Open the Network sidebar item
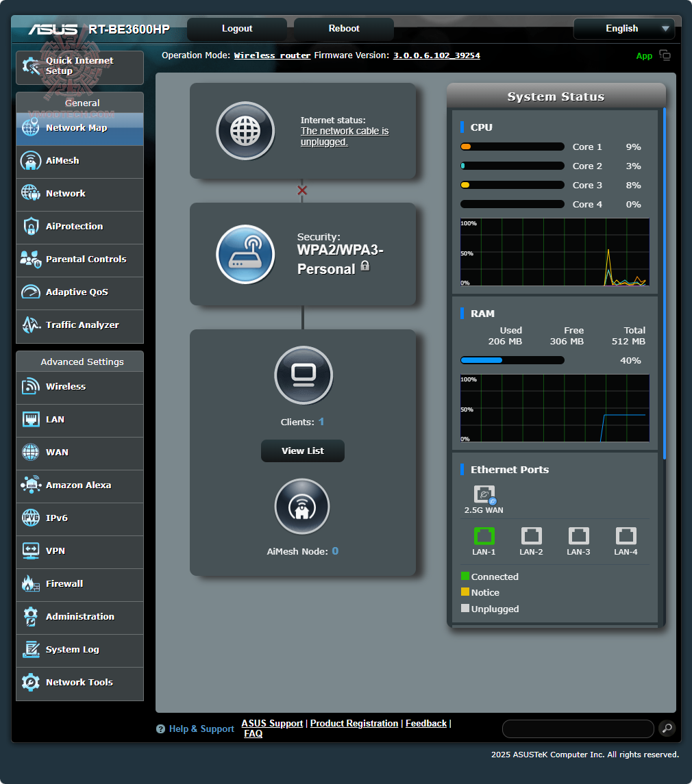The width and height of the screenshot is (692, 784). [79, 194]
